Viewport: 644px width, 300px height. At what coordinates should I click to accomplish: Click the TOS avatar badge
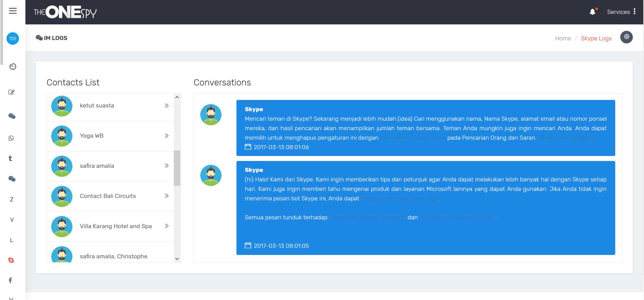13,39
